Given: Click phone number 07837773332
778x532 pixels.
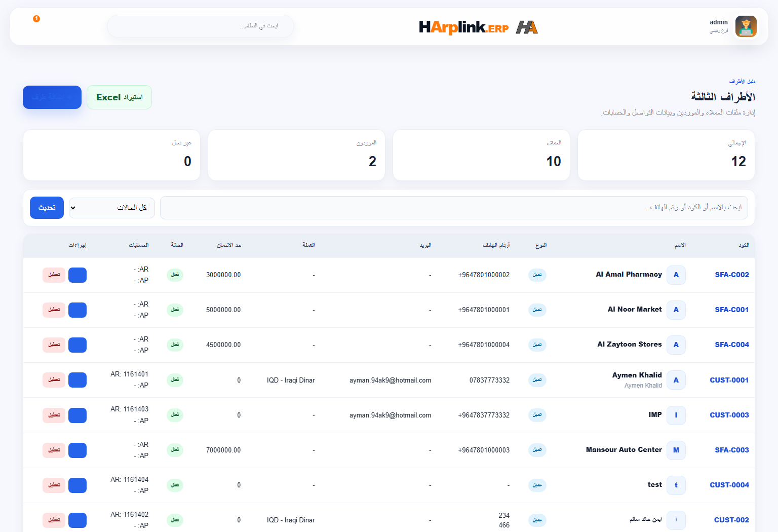Looking at the screenshot, I should coord(489,380).
